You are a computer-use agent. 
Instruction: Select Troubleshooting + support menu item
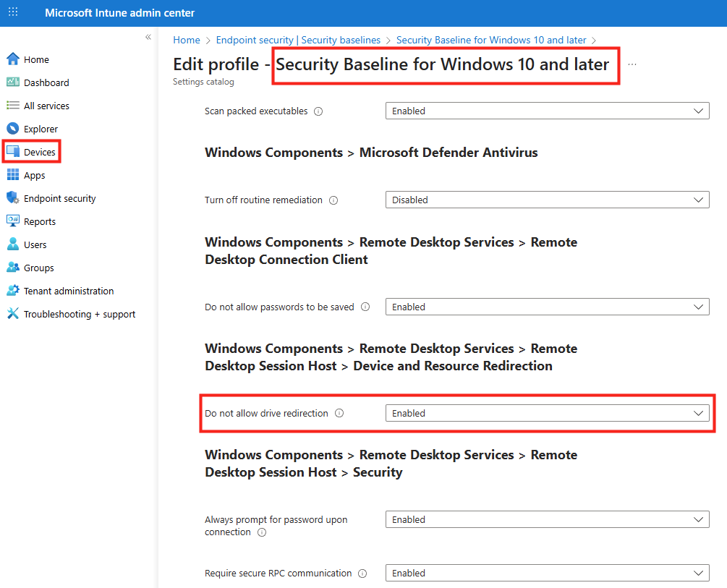[79, 314]
